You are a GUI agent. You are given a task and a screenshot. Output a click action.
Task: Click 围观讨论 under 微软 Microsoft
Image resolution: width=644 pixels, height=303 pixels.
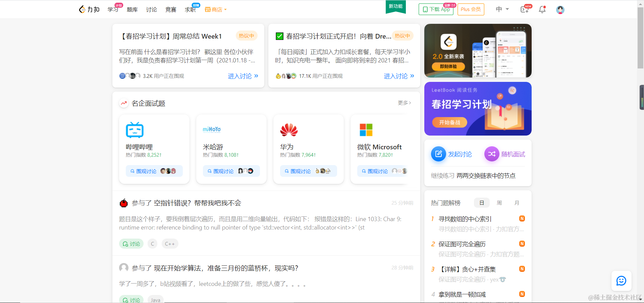[383, 171]
